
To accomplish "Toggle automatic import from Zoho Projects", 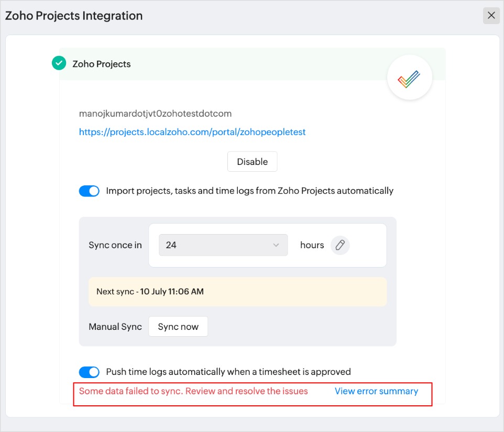I will coord(89,191).
